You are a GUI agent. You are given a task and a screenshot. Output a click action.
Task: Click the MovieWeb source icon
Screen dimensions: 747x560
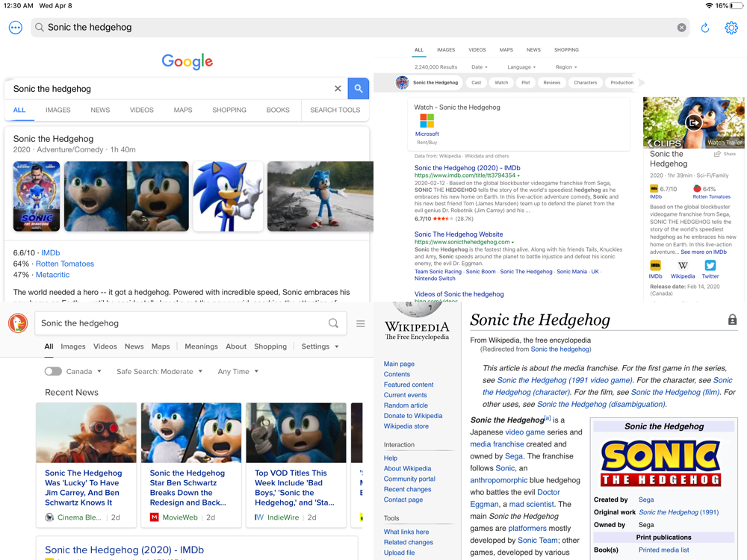click(155, 517)
